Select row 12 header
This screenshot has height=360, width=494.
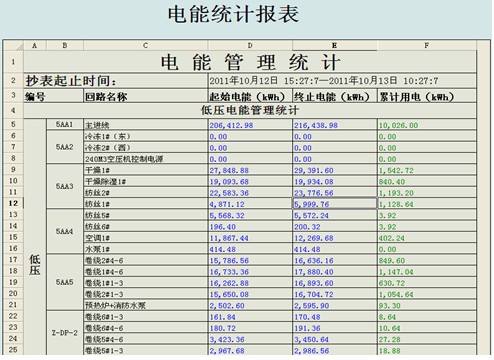13,203
